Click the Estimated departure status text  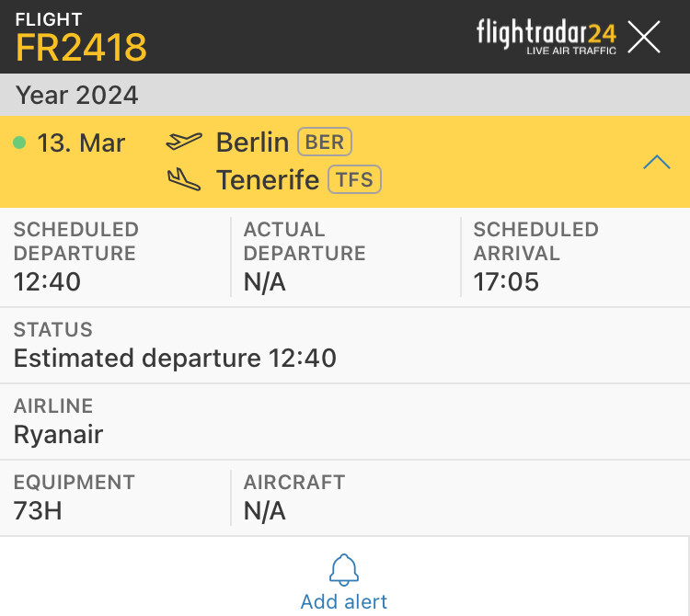click(x=175, y=358)
